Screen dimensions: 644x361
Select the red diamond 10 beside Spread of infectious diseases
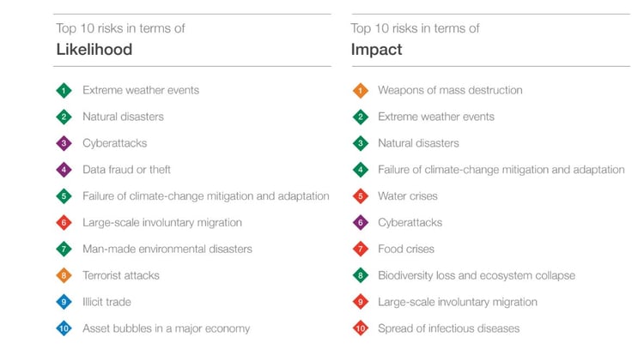(360, 328)
